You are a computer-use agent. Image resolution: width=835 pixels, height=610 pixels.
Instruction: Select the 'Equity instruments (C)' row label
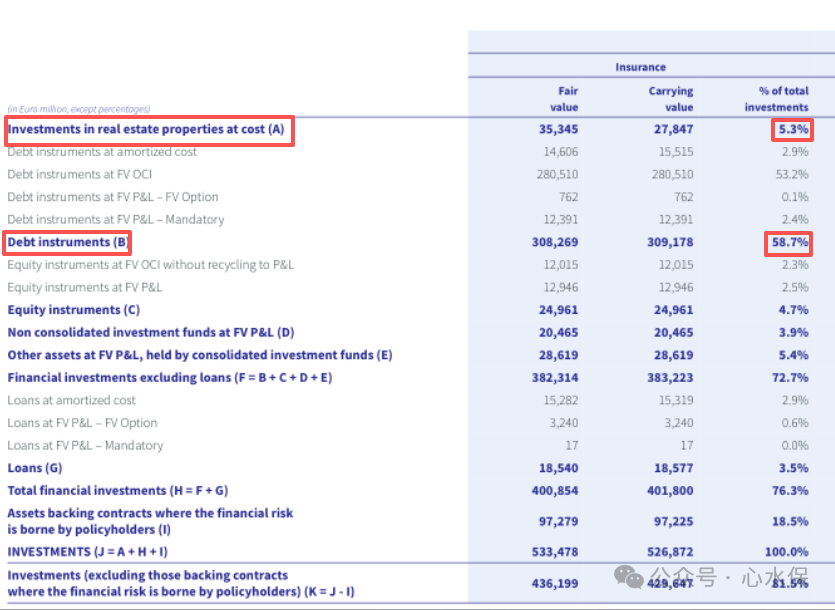(x=73, y=310)
